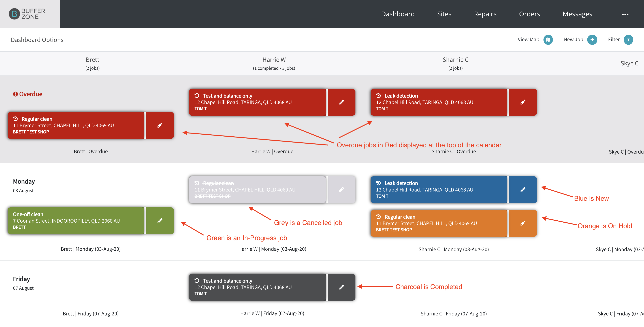
Task: Click 'Sharnie C | Monday (03-Aug-20)' slot
Action: (454, 249)
